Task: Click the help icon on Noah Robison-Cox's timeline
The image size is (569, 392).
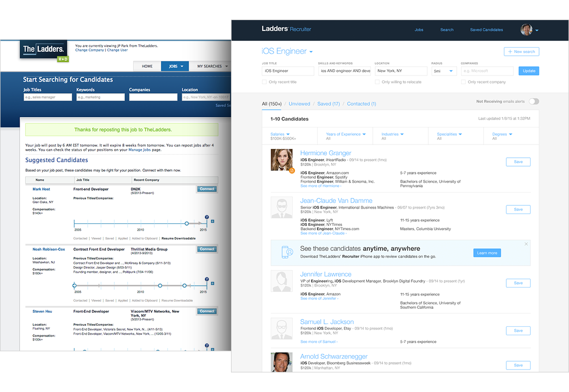Action: [x=207, y=279]
